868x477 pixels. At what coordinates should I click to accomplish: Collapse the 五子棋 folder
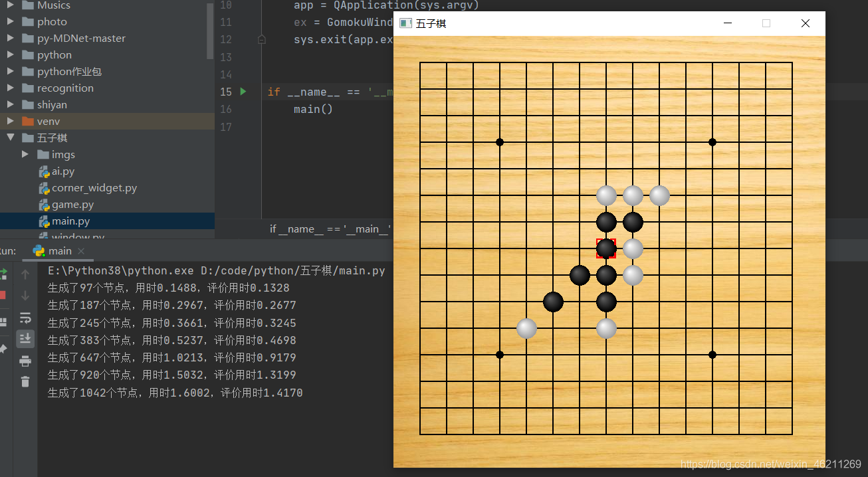[10, 138]
